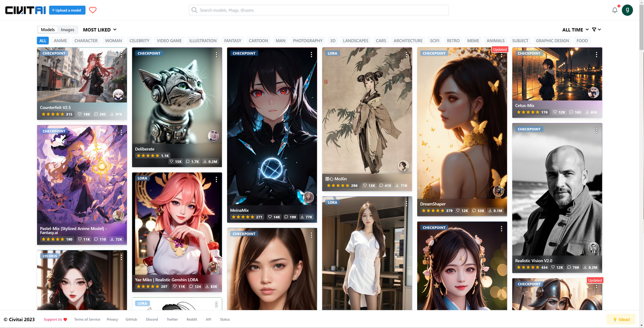This screenshot has height=328, width=644.
Task: Open the notifications bell icon
Action: (614, 10)
